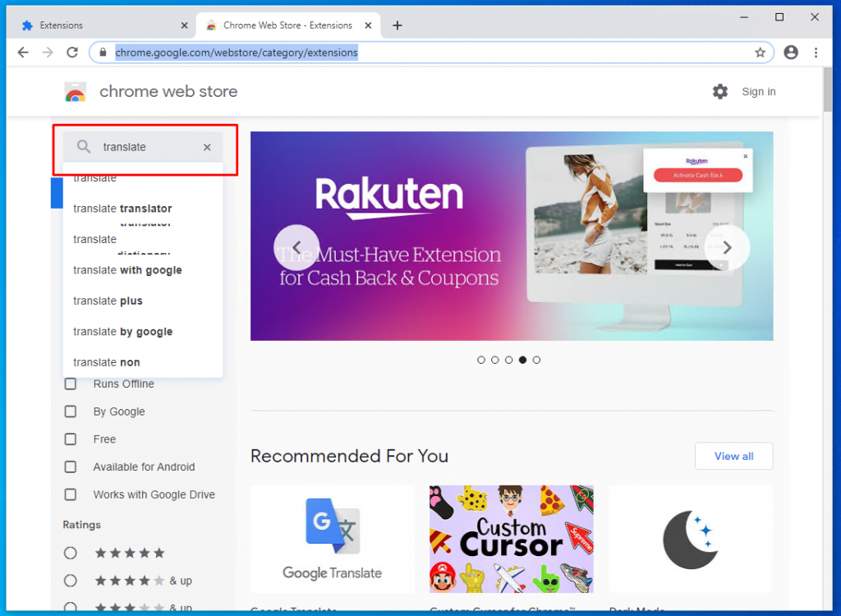
Task: Click the chrome web store title
Action: click(x=168, y=91)
